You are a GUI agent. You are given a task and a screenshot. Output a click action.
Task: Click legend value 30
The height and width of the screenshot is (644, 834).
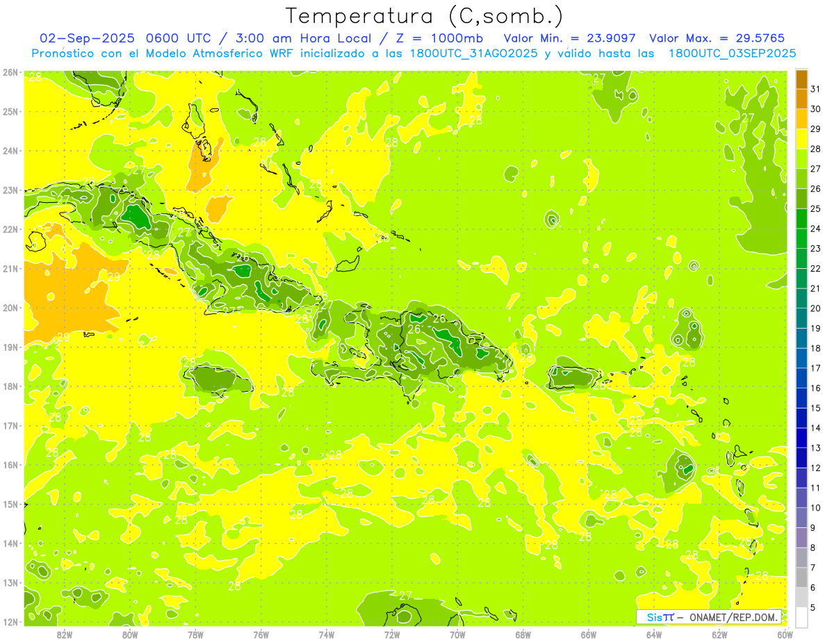point(816,108)
